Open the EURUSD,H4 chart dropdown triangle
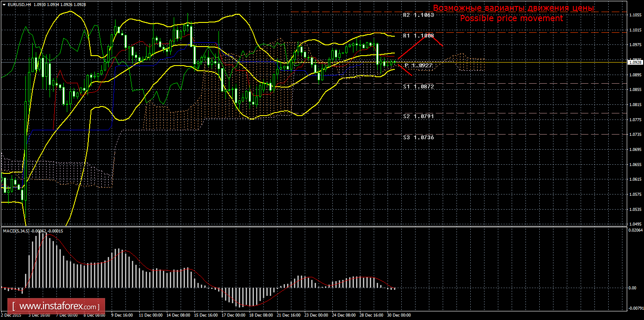Image resolution: width=644 pixels, height=320 pixels. [4, 4]
